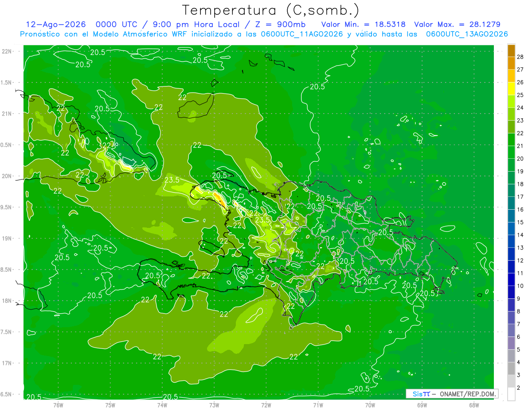Click color scale label "24"
Viewport: 532px width, 411px height.
click(x=521, y=108)
